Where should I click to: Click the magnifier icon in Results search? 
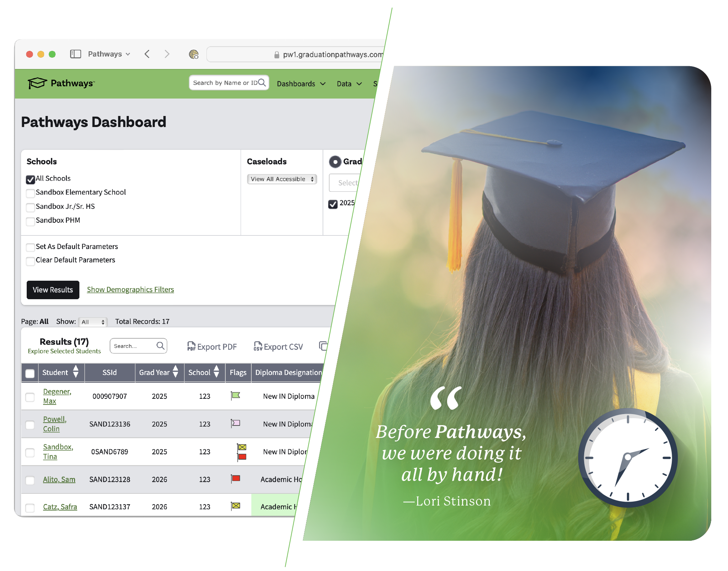click(x=161, y=345)
